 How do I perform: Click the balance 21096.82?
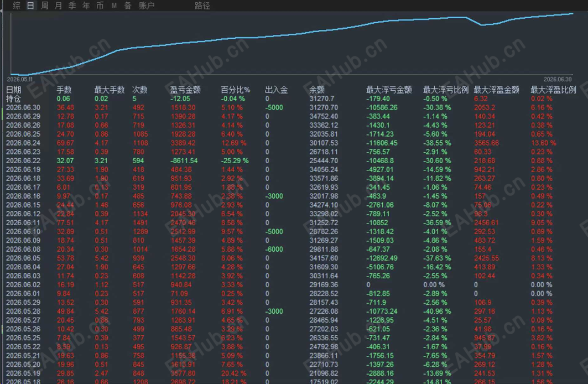click(x=324, y=373)
